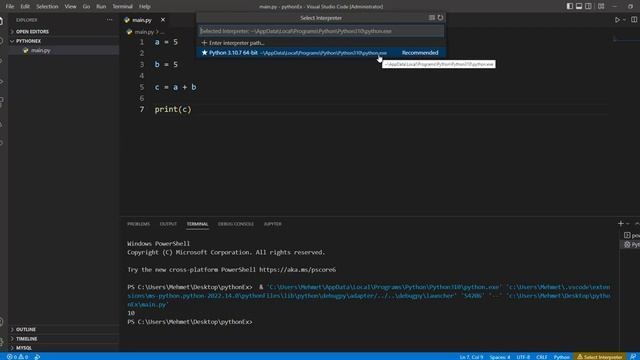This screenshot has width=640, height=360.
Task: Switch to OUTPUT panel tab
Action: coord(168,224)
